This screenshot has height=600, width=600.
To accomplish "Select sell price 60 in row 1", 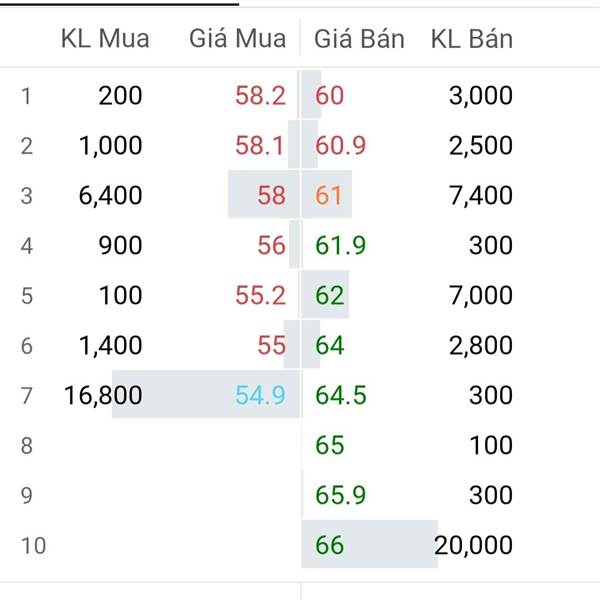I will tap(329, 95).
